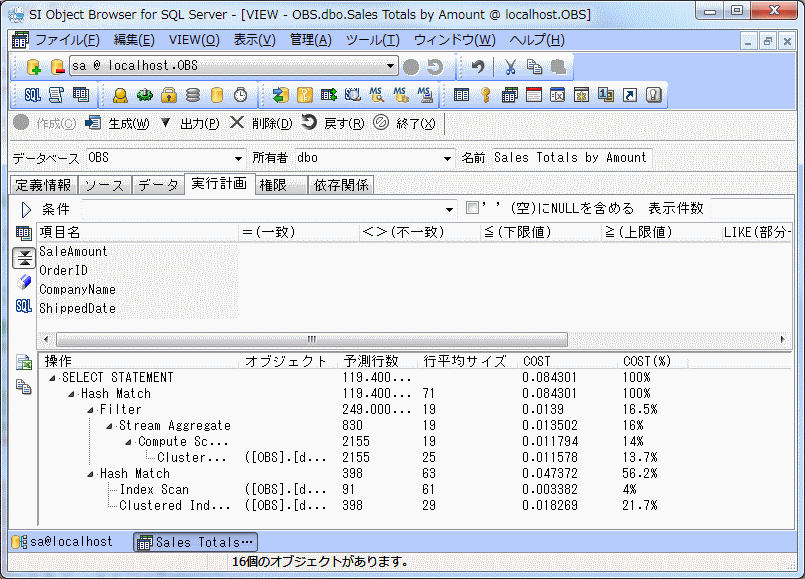805x579 pixels.
Task: Click the 削除(D) button
Action: [x=261, y=123]
